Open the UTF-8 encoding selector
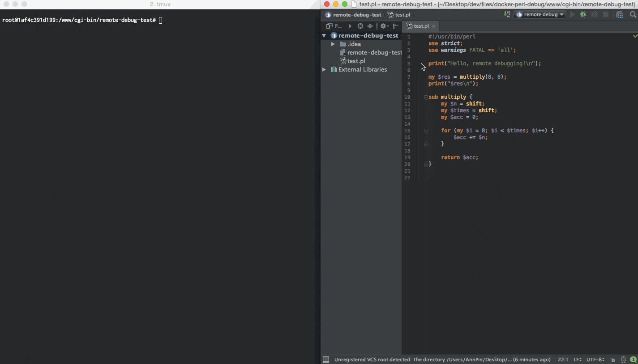Image resolution: width=638 pixels, height=364 pixels. tap(595, 360)
